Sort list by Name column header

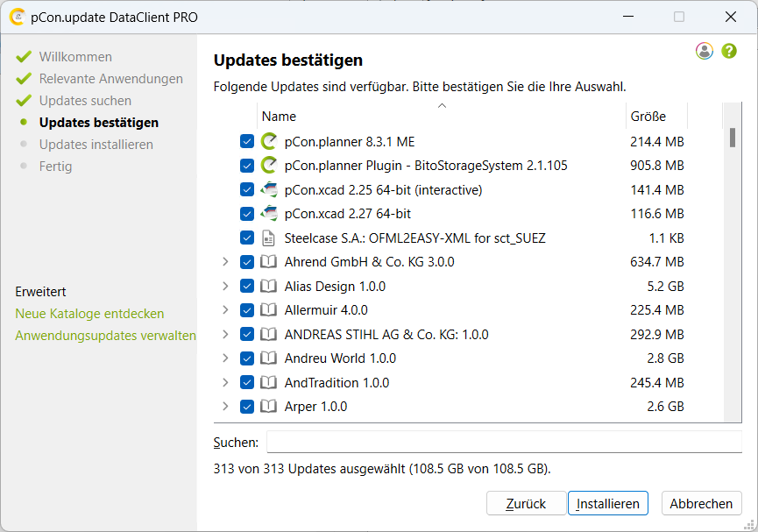pyautogui.click(x=442, y=116)
